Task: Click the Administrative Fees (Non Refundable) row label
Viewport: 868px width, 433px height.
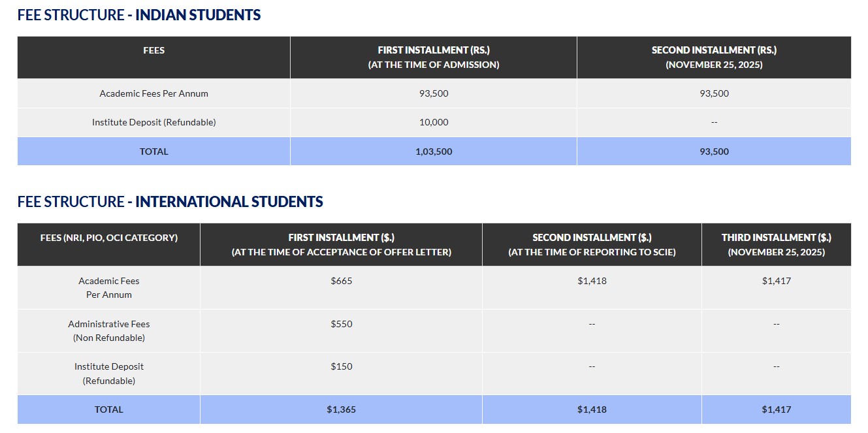Action: 109,330
